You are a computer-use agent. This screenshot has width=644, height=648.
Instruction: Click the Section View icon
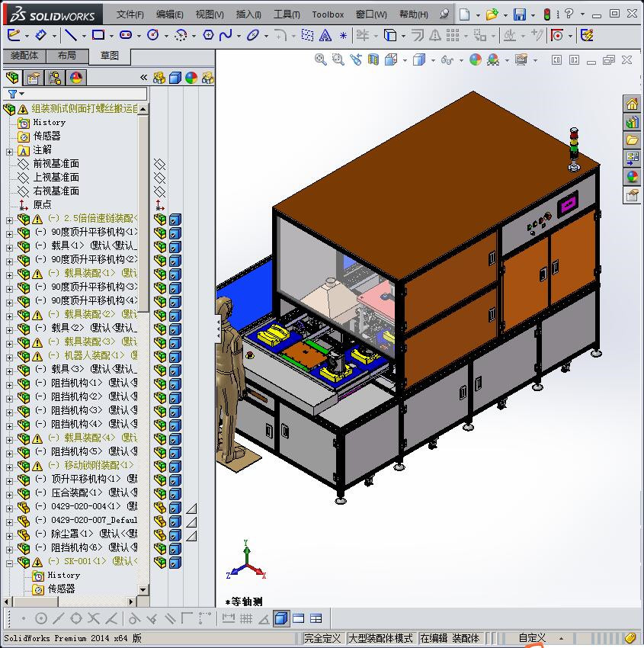pos(373,60)
